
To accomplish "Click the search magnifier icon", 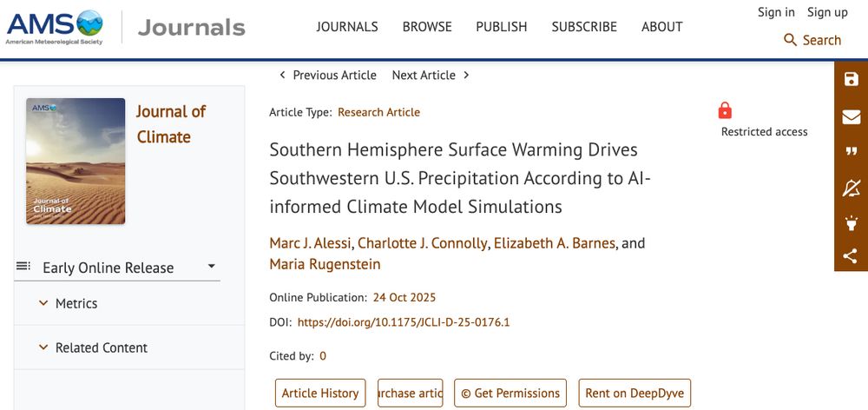I will pos(790,40).
